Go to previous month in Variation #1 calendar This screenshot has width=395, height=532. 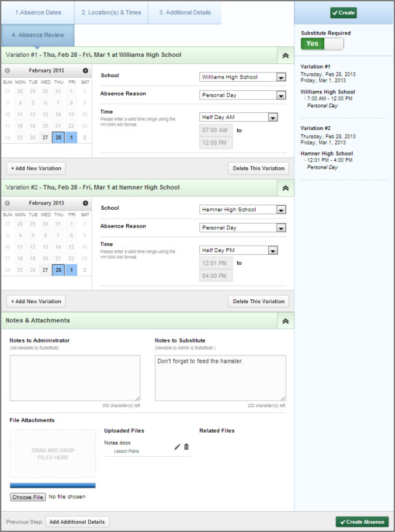[x=7, y=71]
